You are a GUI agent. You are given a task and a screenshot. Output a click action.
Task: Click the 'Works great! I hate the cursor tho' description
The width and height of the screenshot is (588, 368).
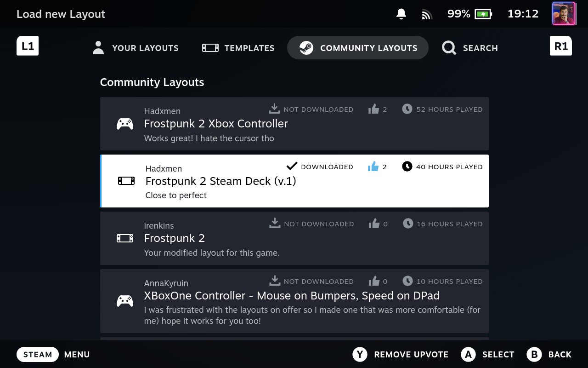(209, 138)
